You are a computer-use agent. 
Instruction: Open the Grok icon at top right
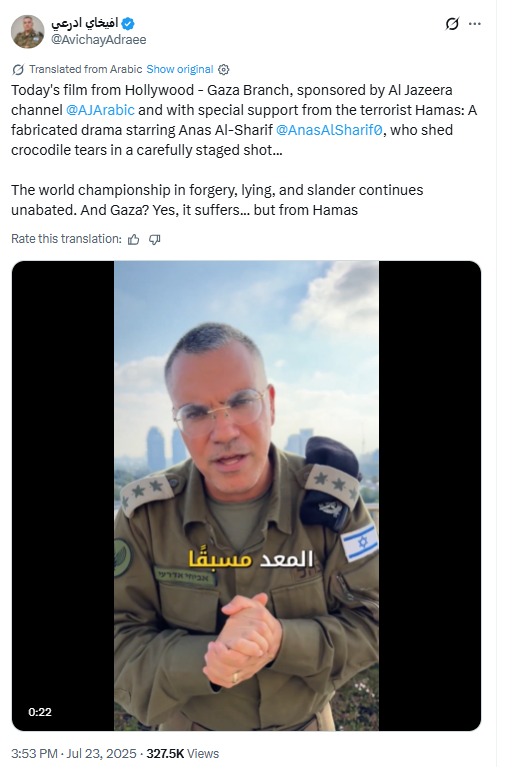(452, 23)
